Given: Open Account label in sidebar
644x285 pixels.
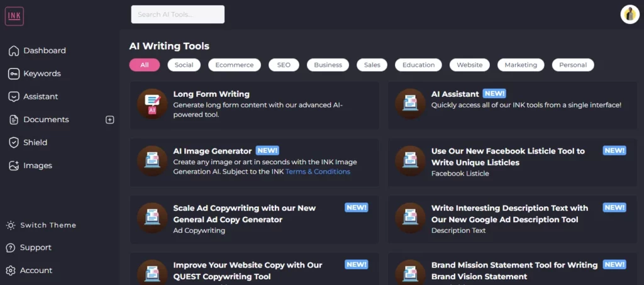Looking at the screenshot, I should click(36, 271).
